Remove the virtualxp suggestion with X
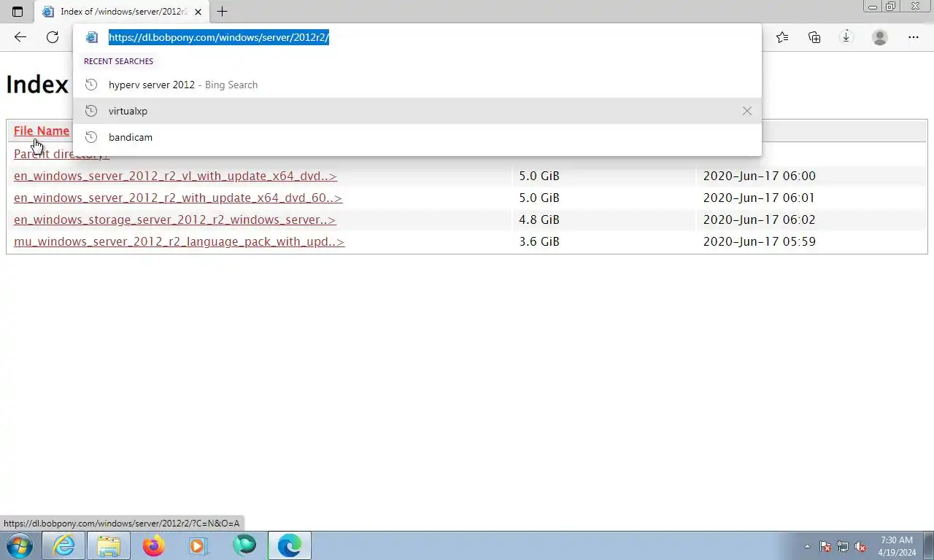Image resolution: width=934 pixels, height=560 pixels. click(746, 111)
